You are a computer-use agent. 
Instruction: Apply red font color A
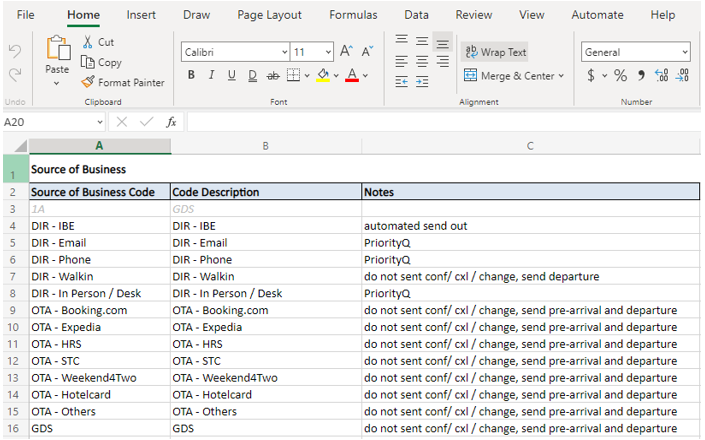pyautogui.click(x=352, y=75)
